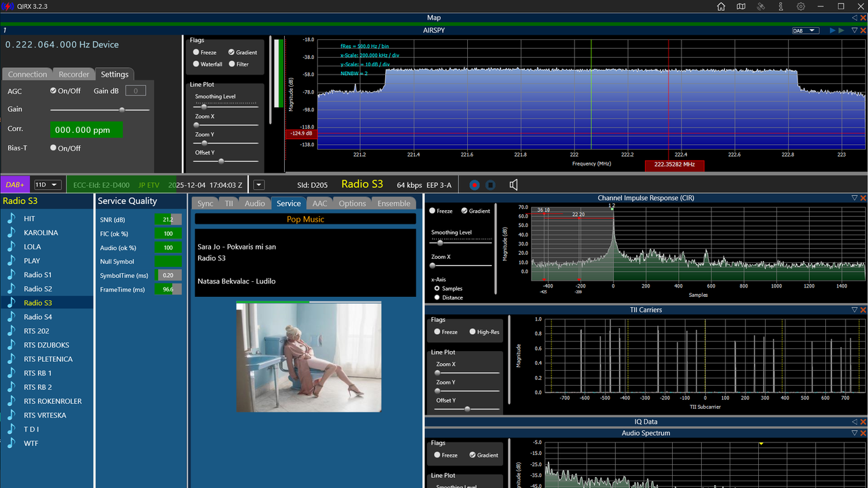The width and height of the screenshot is (868, 488).
Task: Open the map icon in title bar
Action: (x=741, y=6)
